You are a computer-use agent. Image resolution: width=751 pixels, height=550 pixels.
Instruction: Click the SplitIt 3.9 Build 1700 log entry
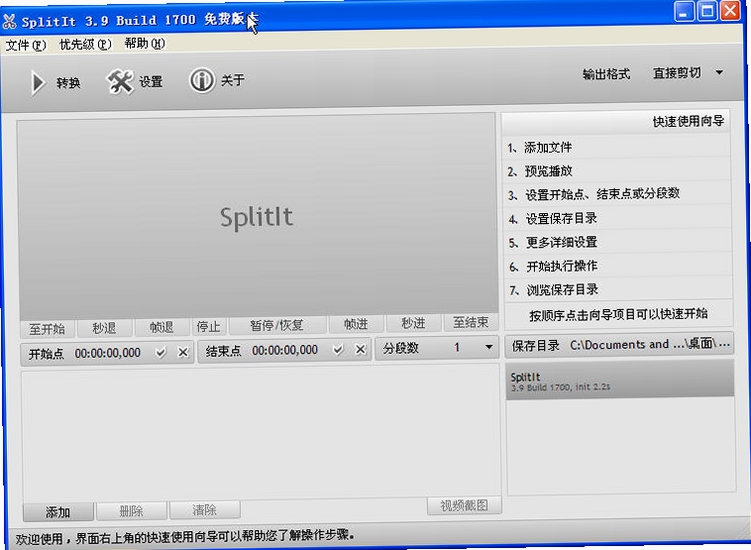pyautogui.click(x=620, y=380)
